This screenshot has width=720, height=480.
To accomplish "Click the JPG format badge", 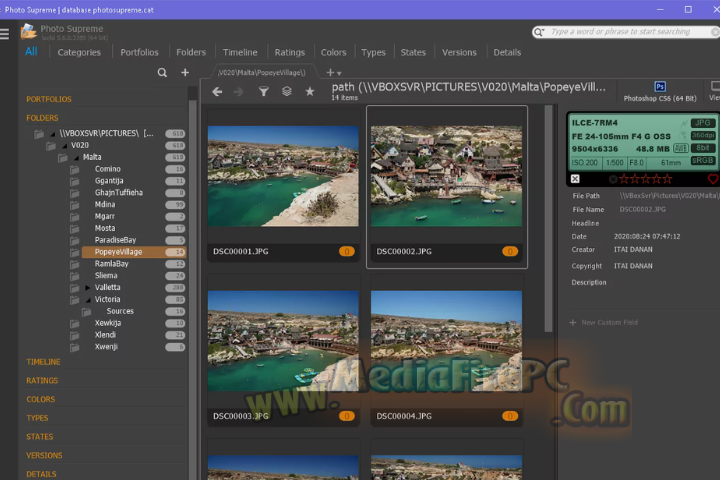I will tap(703, 123).
